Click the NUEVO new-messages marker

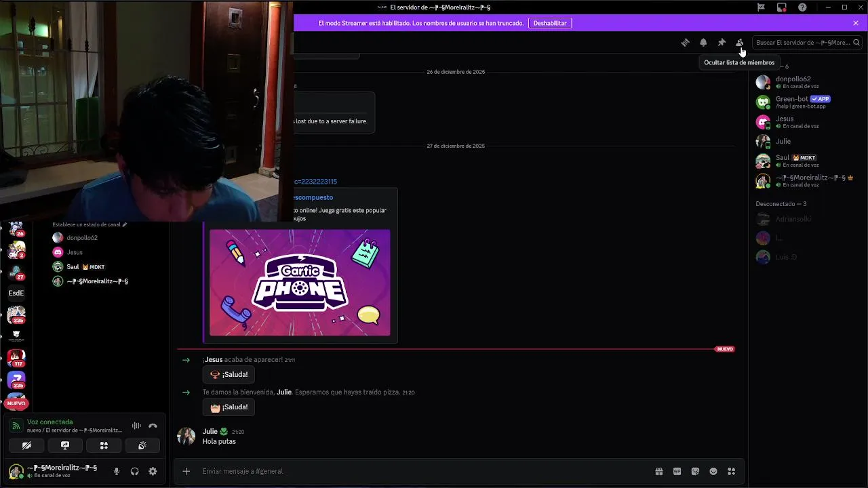(724, 349)
